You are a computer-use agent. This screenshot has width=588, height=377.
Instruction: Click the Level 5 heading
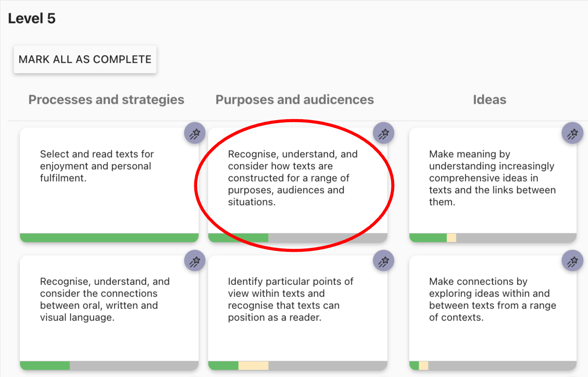(32, 18)
